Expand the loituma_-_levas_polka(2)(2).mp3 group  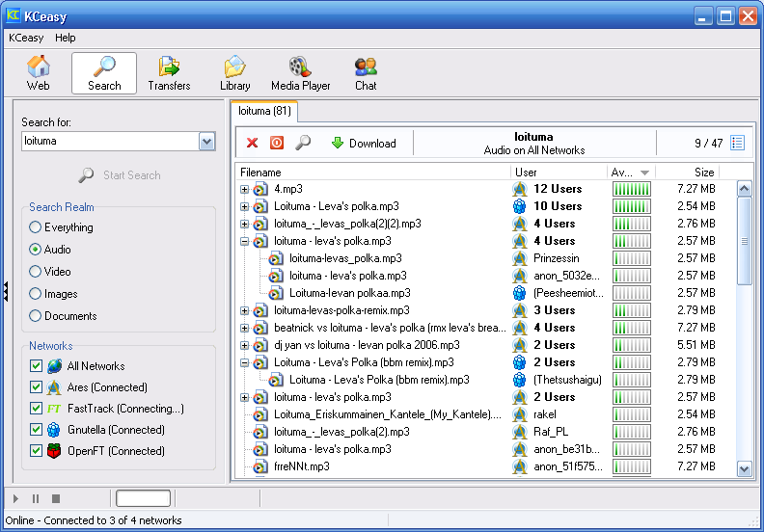coord(245,224)
